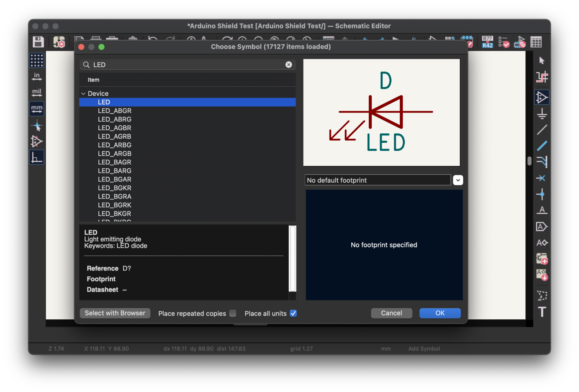Select the Add Power Symbol tool
The width and height of the screenshot is (579, 392).
point(542,113)
